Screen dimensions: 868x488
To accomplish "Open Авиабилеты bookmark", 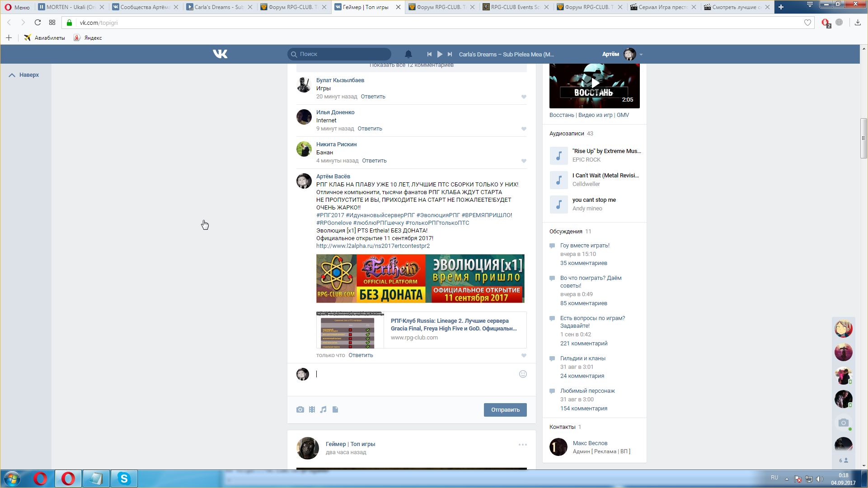I will [x=45, y=38].
